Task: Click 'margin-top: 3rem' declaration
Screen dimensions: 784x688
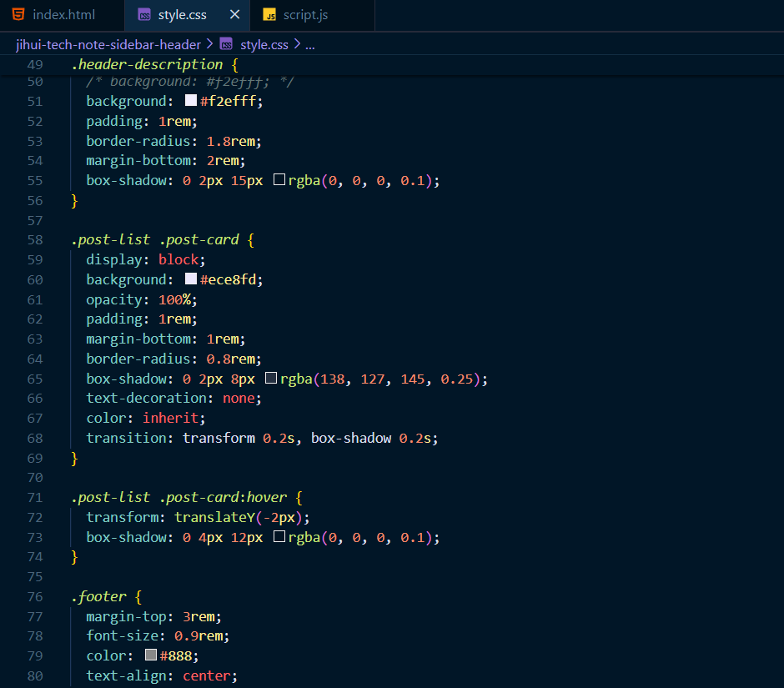Action: point(153,616)
